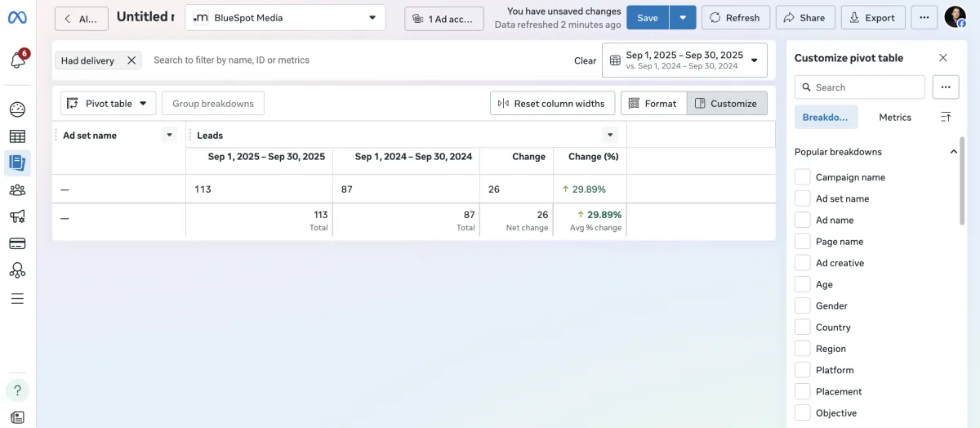Click the Change (%) column header

[593, 157]
